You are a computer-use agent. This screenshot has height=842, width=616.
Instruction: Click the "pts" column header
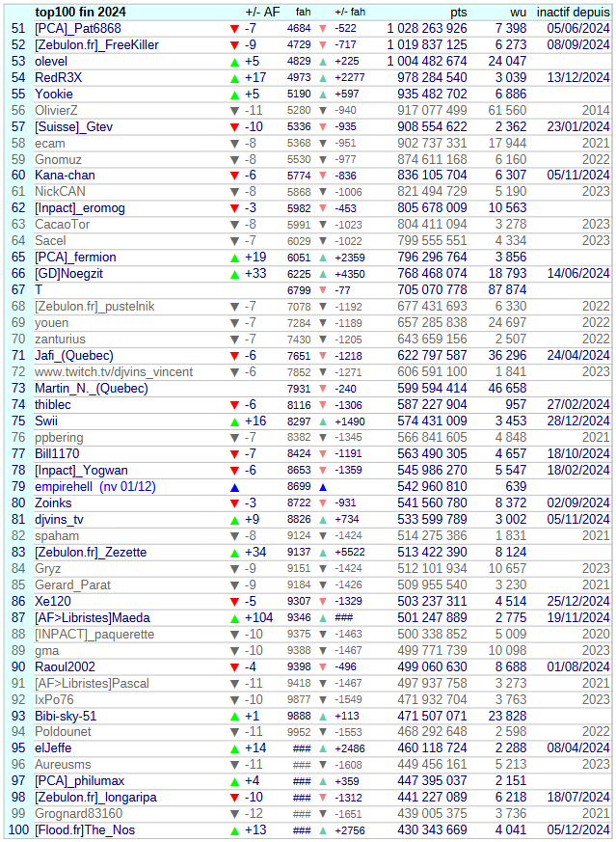click(x=459, y=12)
